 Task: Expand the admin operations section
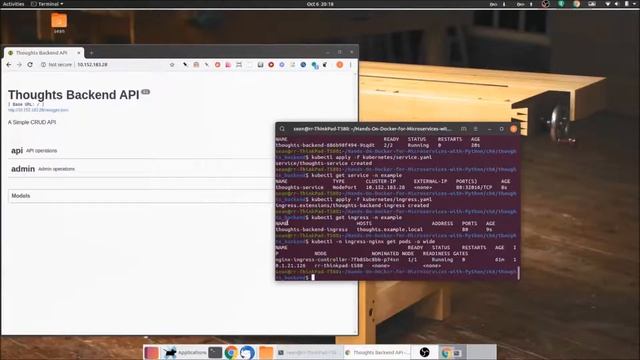click(141, 169)
